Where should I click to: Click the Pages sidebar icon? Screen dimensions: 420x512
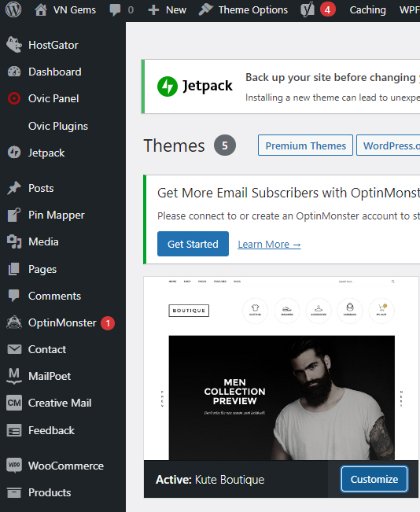coord(14,269)
